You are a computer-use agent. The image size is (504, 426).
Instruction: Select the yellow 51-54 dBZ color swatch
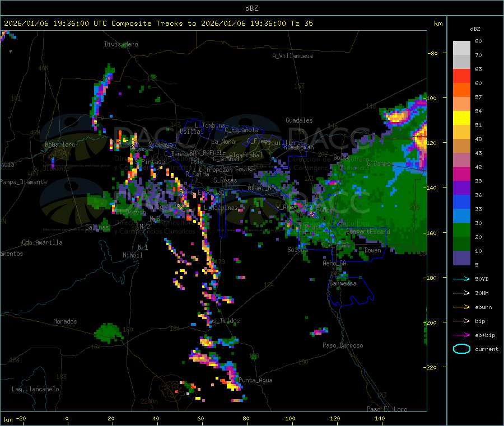(461, 118)
